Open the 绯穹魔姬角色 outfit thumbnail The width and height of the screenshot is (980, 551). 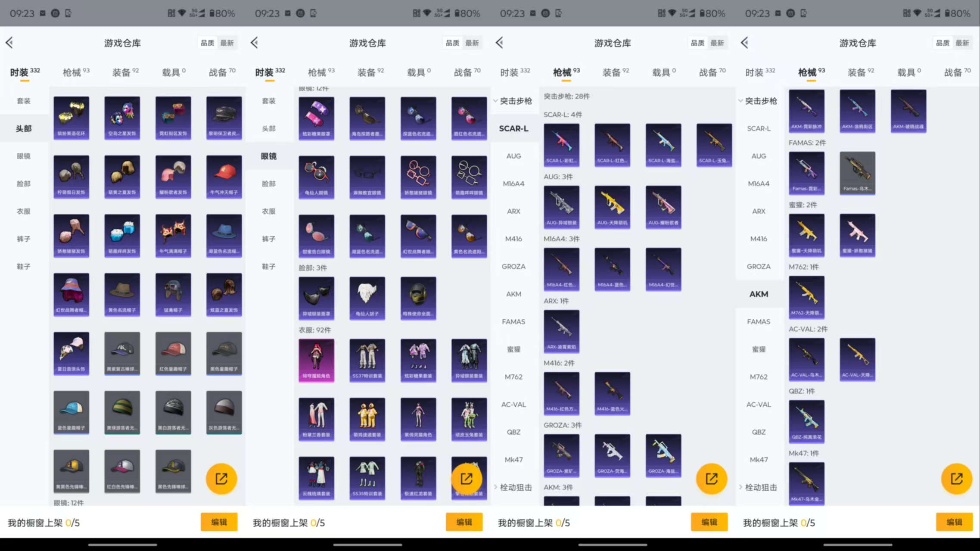317,361
